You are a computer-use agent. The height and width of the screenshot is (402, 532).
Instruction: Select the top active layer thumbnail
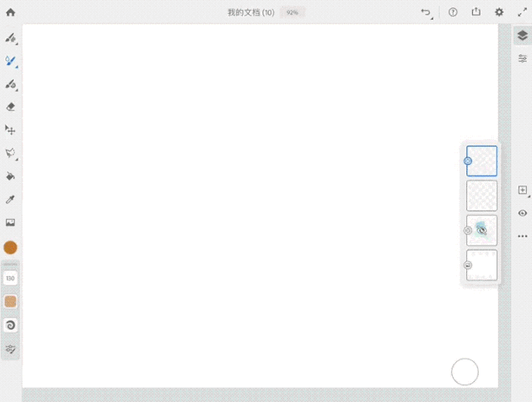pyautogui.click(x=482, y=161)
